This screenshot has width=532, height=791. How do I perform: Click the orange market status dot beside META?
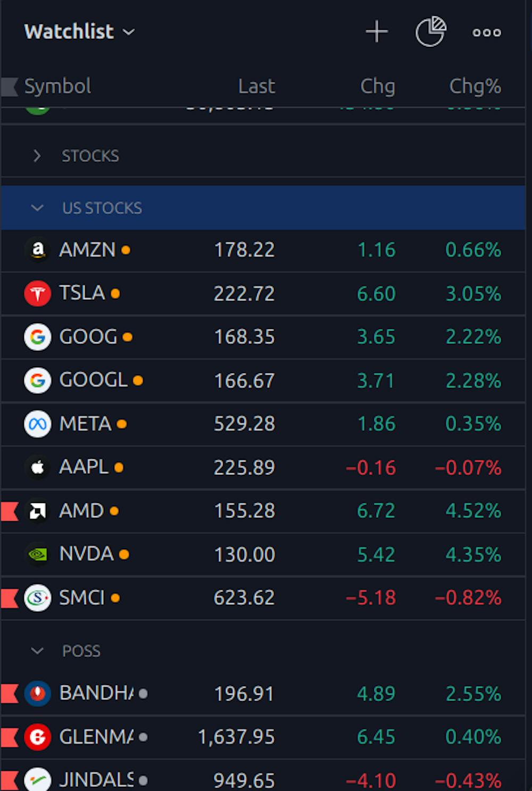[122, 424]
